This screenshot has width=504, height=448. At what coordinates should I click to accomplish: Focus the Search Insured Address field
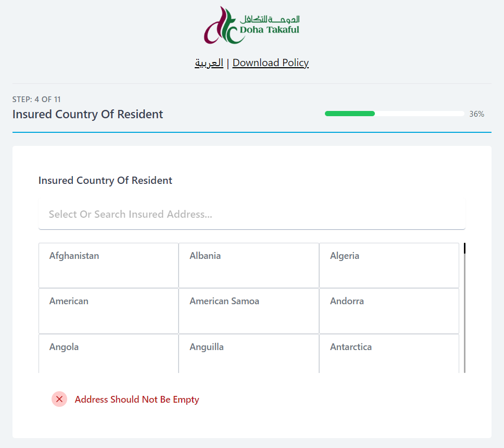click(x=252, y=215)
